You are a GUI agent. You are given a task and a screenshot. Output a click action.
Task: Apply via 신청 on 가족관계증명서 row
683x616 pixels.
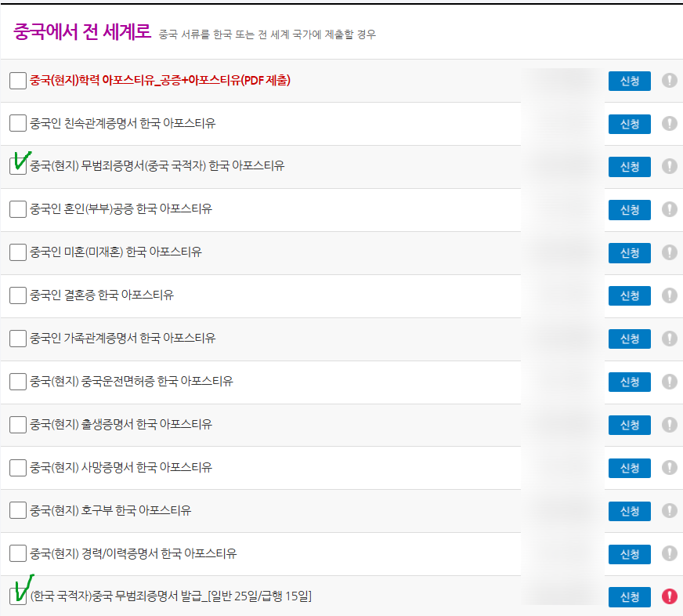[630, 339]
